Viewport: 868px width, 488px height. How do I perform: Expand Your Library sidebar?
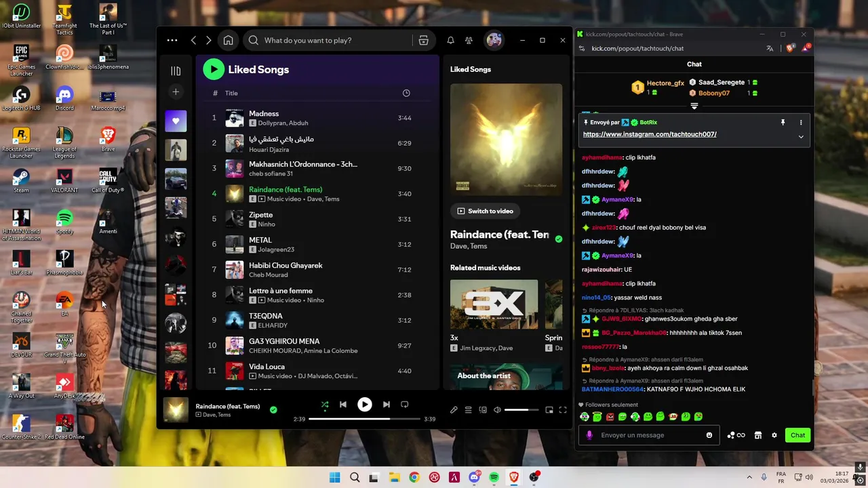(x=176, y=70)
